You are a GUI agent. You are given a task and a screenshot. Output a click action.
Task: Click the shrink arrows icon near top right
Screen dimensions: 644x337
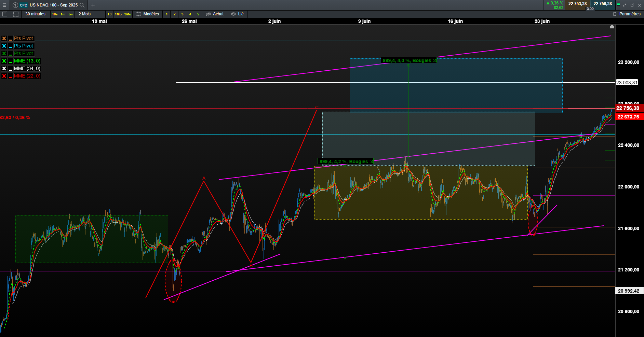pyautogui.click(x=625, y=5)
